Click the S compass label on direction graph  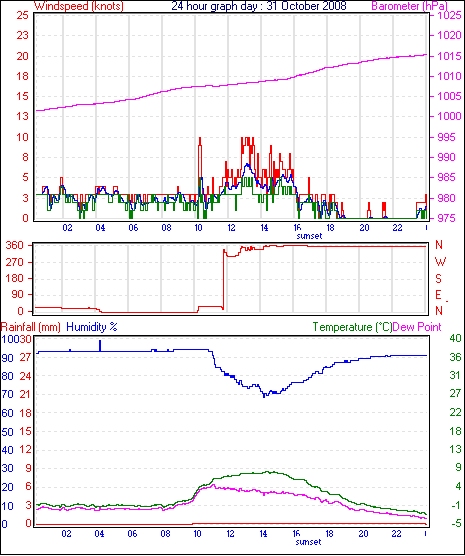click(439, 279)
